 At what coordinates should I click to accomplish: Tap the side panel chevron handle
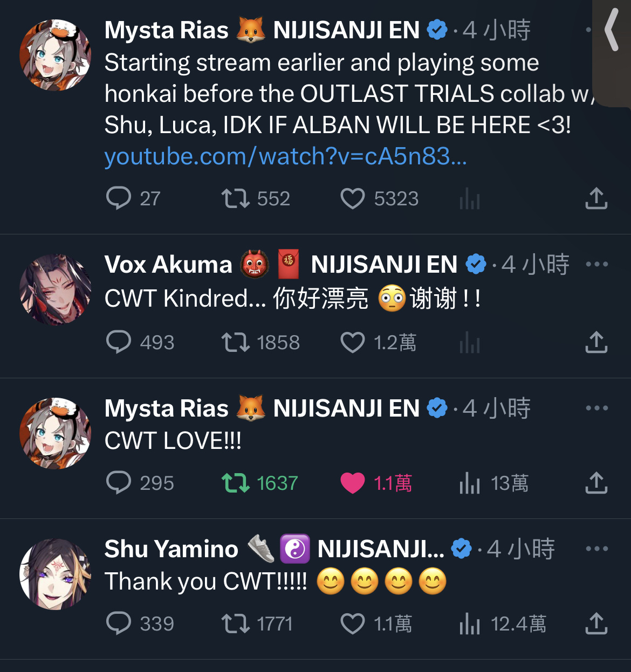[612, 31]
